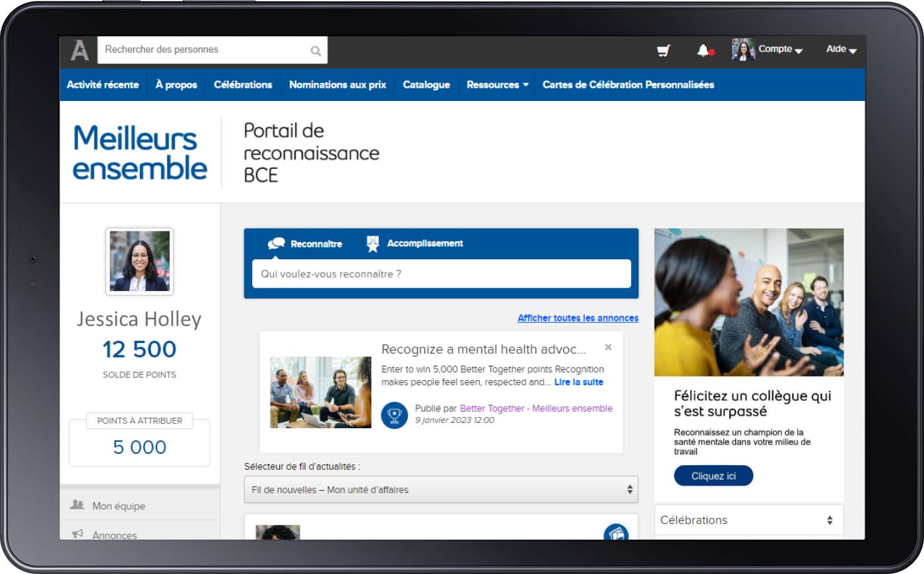Select the Accomplissement tab
Image resolution: width=924 pixels, height=574 pixels.
click(414, 243)
